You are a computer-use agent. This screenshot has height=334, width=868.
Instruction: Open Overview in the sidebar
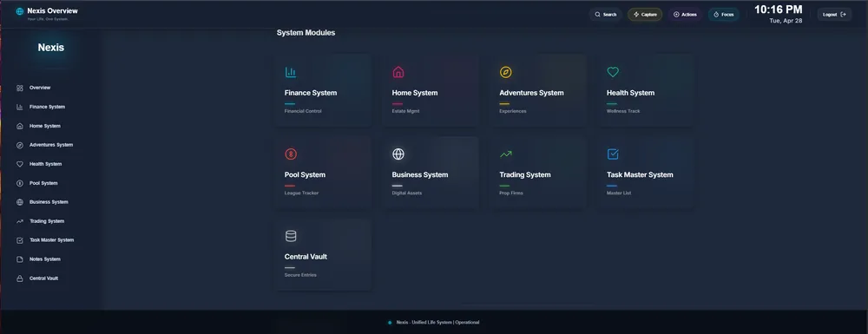click(x=40, y=88)
